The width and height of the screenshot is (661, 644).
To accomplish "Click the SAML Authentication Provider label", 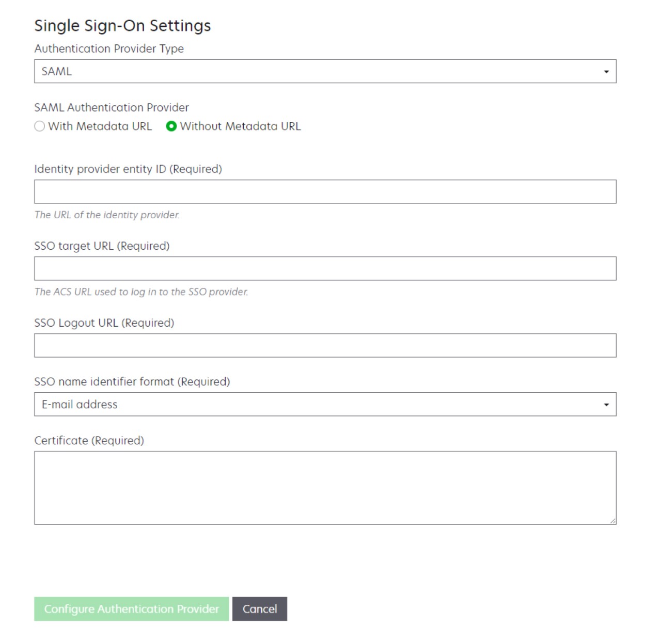I will pyautogui.click(x=112, y=107).
